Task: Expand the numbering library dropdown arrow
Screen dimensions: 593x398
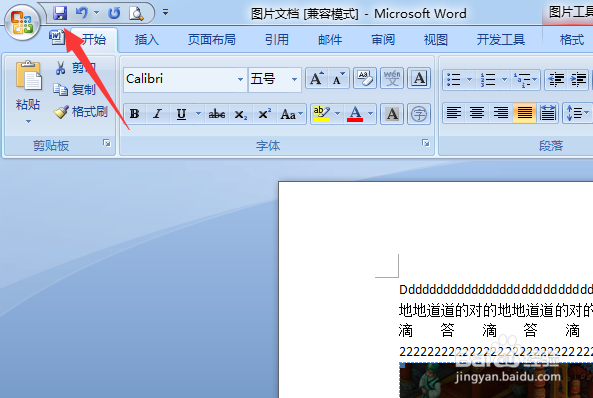Action: 504,79
